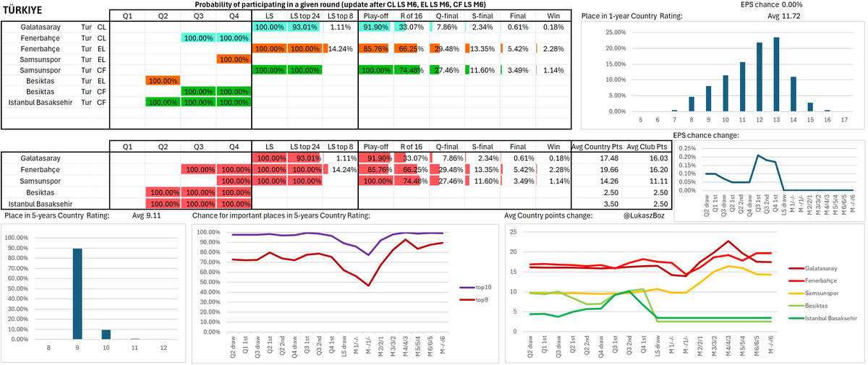The height and width of the screenshot is (365, 868).
Task: Click the bar at 12 in 1-year rating chart
Action: pyautogui.click(x=759, y=77)
